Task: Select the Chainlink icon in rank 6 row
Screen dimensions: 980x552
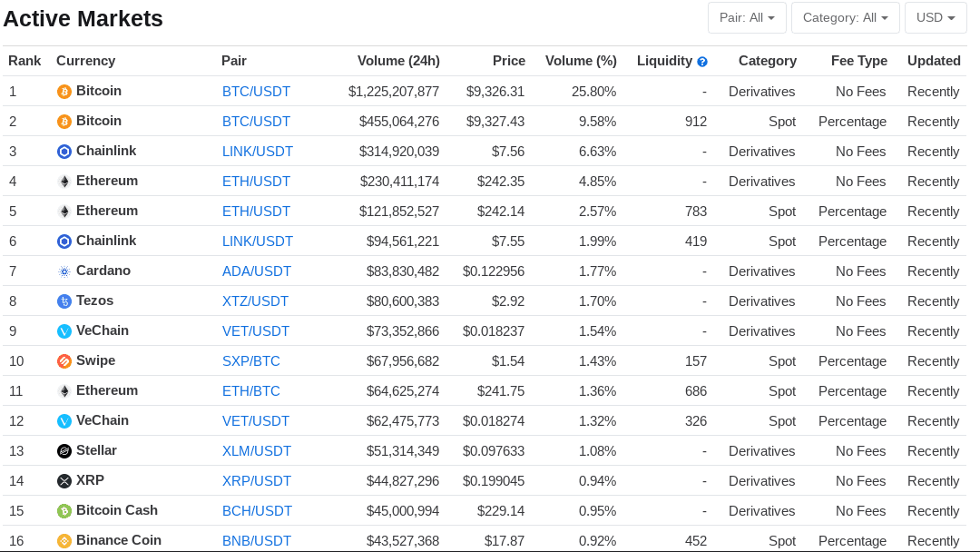Action: 64,241
